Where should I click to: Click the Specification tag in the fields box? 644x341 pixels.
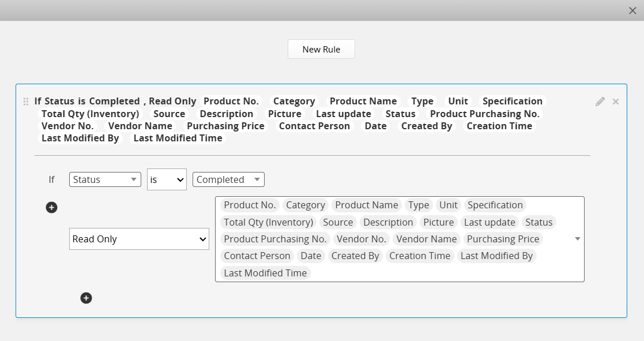click(495, 205)
